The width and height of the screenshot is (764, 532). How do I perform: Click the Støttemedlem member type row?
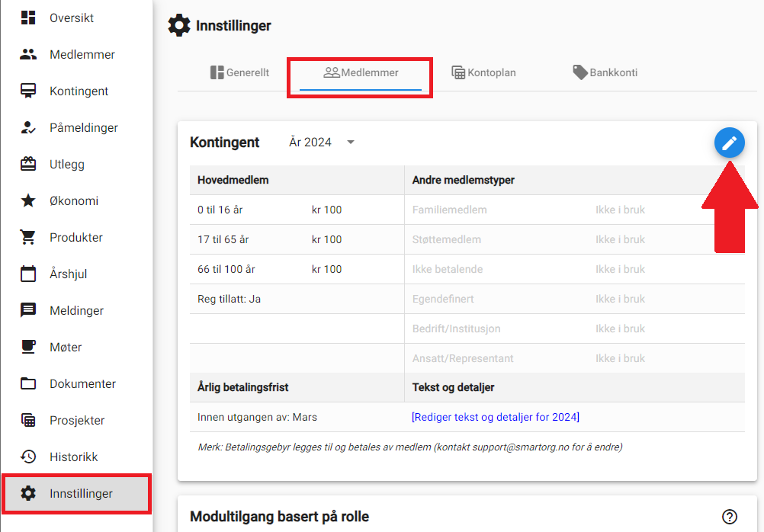574,239
